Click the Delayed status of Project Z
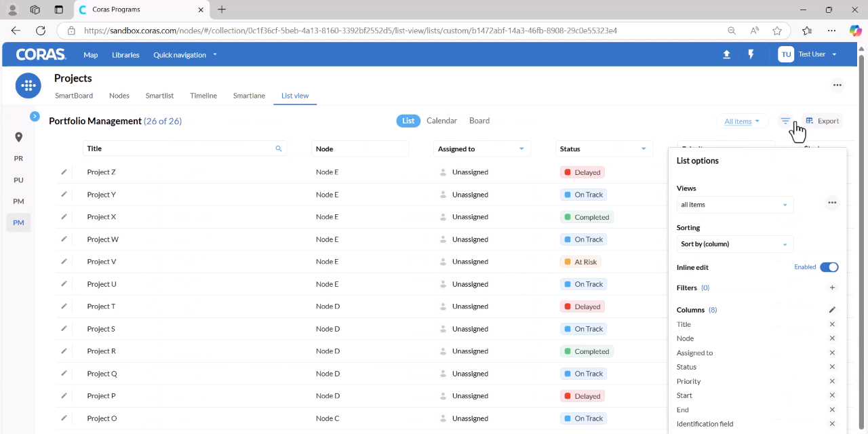This screenshot has width=868, height=434. 583,172
